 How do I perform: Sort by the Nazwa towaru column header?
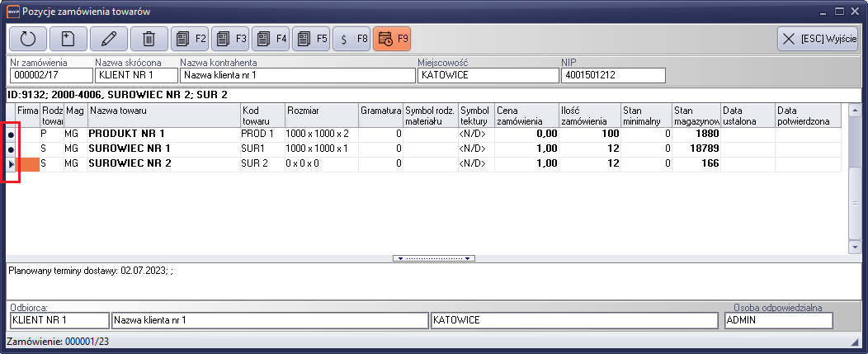pos(163,115)
